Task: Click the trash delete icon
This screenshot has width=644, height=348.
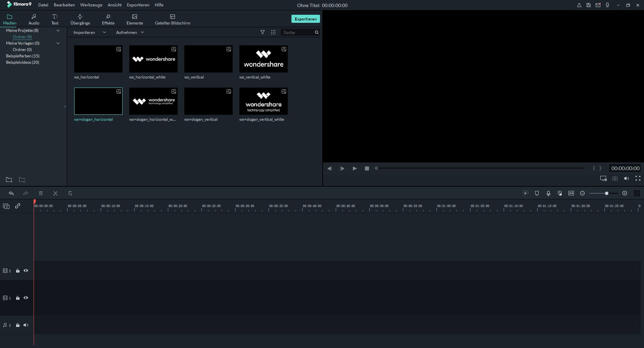Action: pos(41,193)
